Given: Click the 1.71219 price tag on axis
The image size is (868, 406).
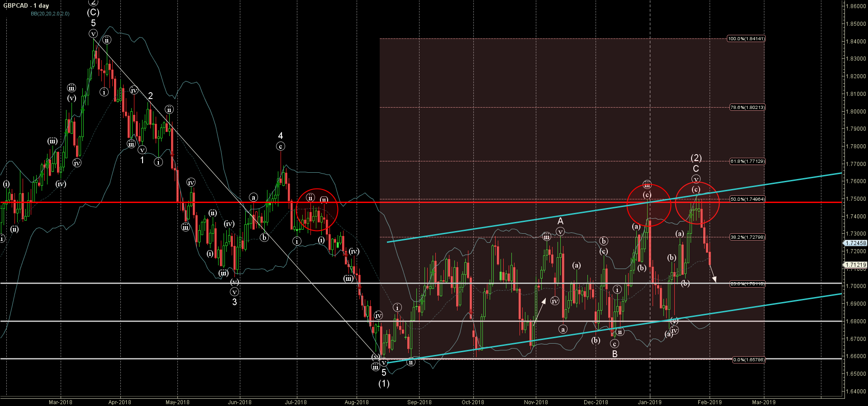Looking at the screenshot, I should pos(855,265).
